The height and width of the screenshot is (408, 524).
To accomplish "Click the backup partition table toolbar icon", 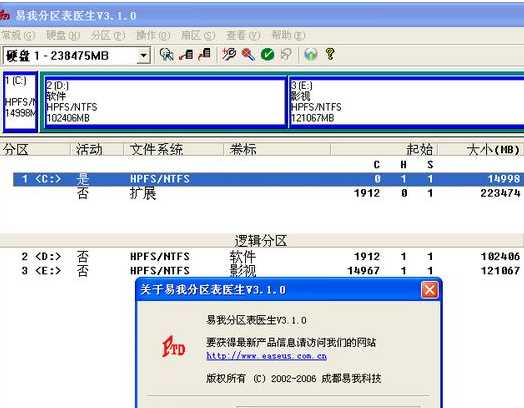I will tap(186, 54).
